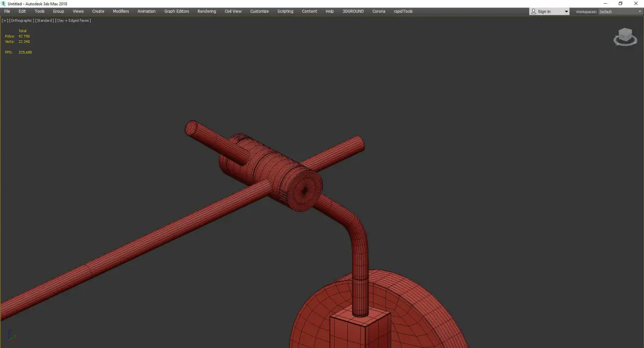Open the Content menu
Viewport: 644px width, 348px height.
310,11
